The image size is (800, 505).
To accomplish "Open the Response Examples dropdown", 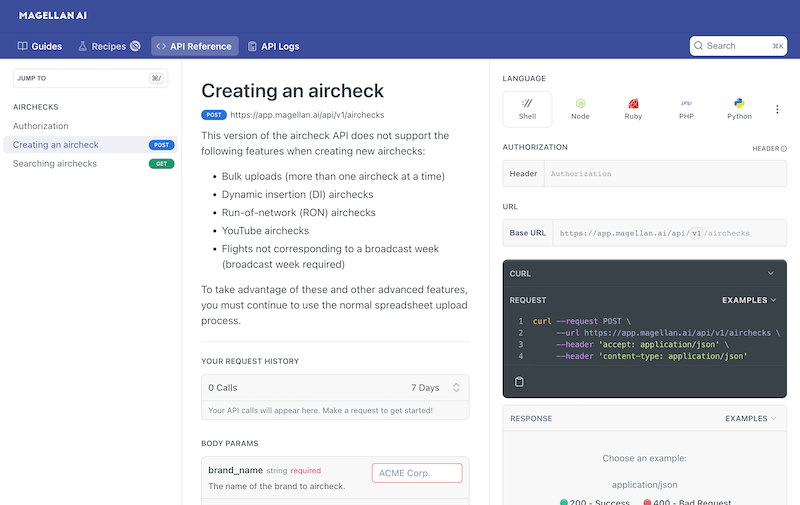I will 751,418.
